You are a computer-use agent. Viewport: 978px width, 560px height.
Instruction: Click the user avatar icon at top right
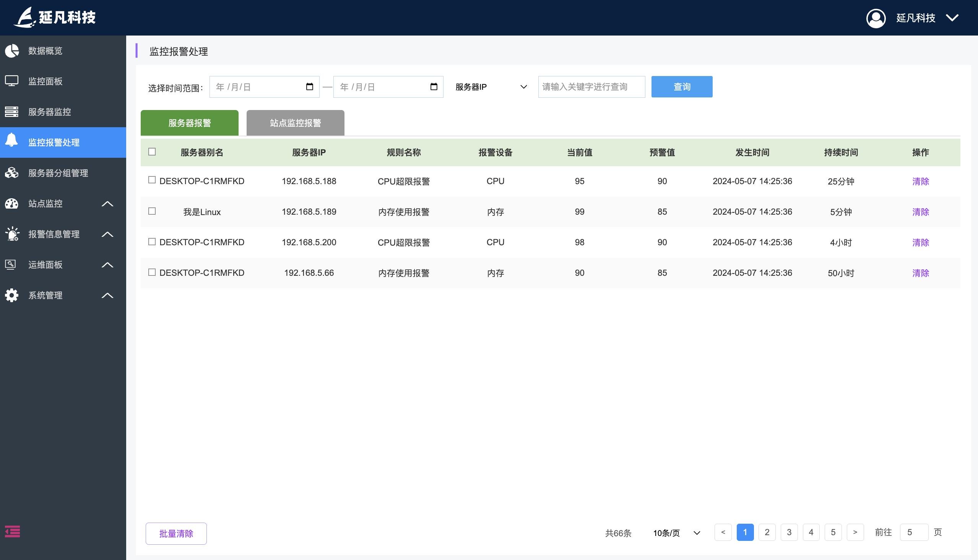[x=876, y=18]
